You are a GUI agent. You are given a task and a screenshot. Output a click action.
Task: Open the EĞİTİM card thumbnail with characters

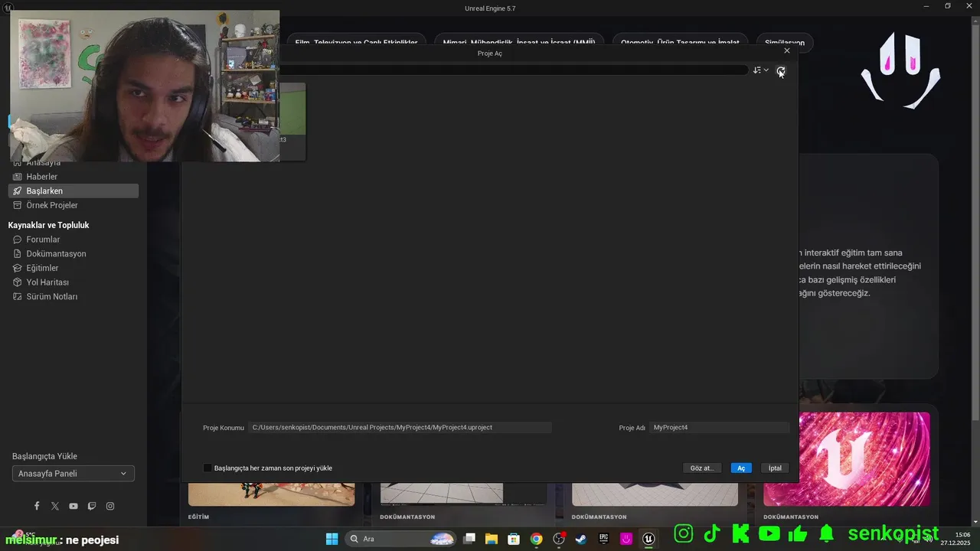pos(272,494)
